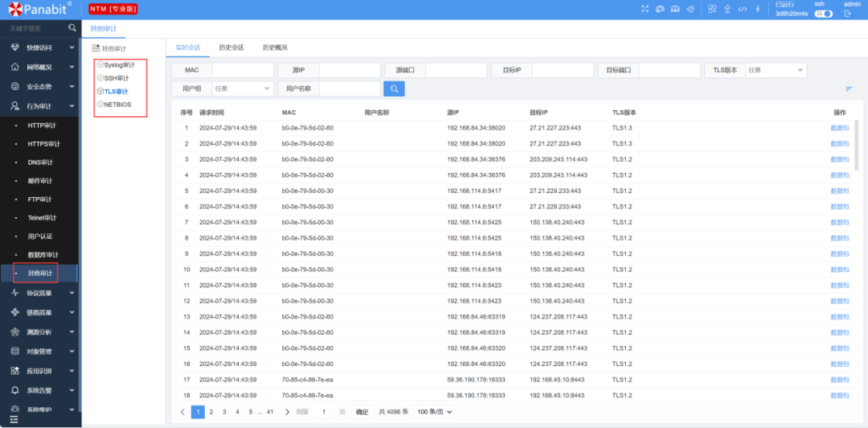The image size is (868, 428).
Task: Click the magnifier icon in sidebar search
Action: click(x=72, y=27)
